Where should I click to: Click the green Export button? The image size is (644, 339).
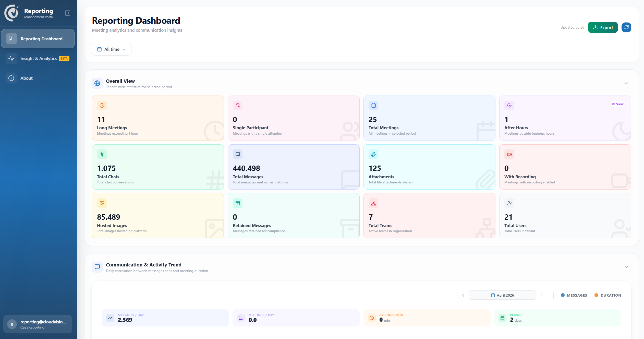coord(603,27)
